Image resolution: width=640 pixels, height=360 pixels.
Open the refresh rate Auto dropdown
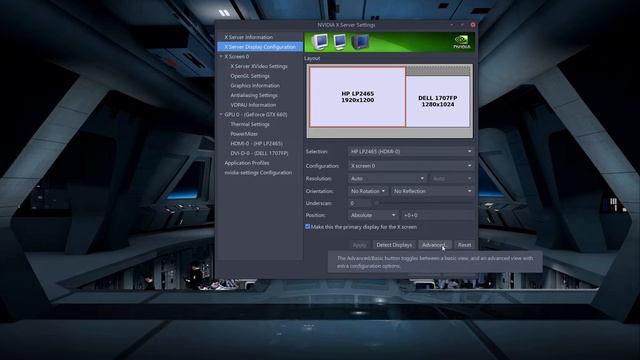click(x=452, y=178)
